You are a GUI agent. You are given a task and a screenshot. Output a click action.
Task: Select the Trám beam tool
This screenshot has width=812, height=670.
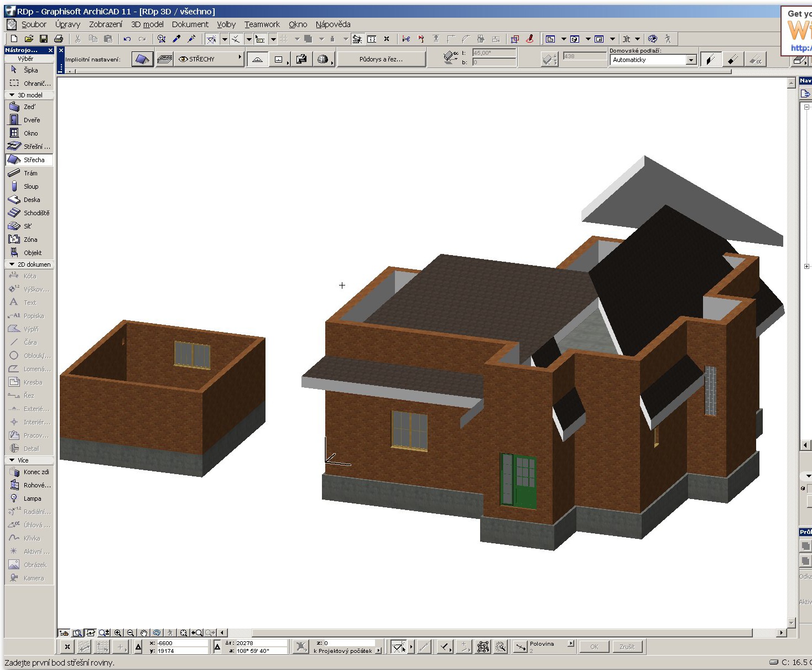29,173
